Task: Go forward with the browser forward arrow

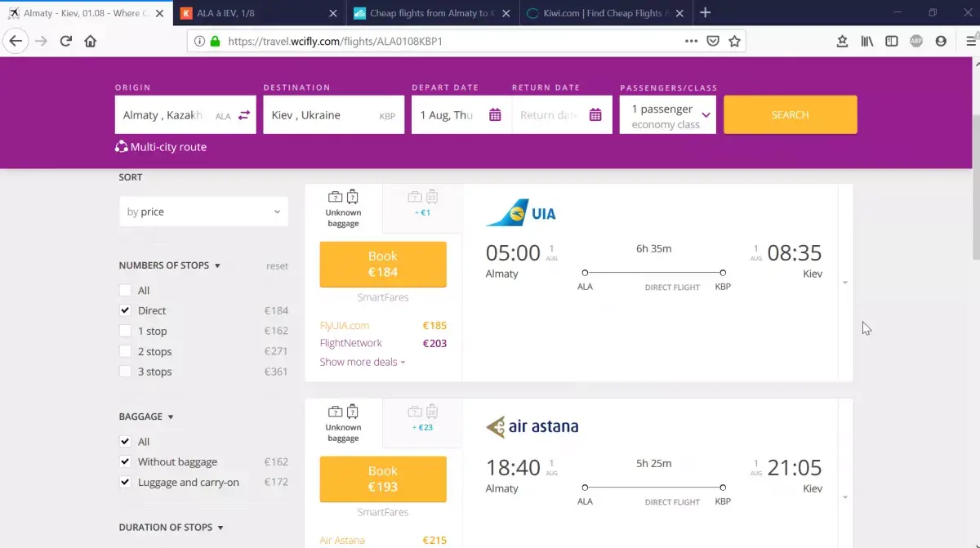Action: click(41, 41)
